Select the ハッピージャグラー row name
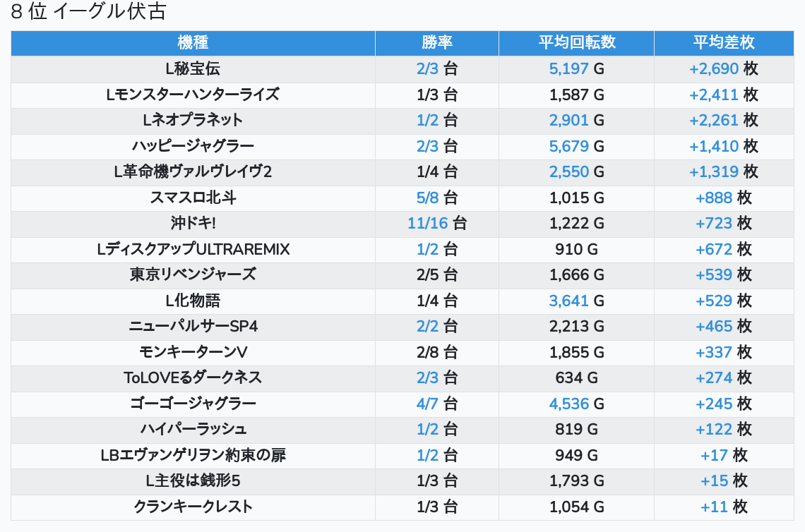The image size is (805, 532). 193,146
